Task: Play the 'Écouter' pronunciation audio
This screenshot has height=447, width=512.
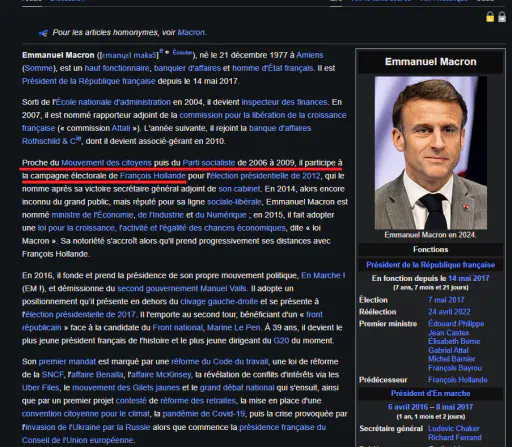Action: coord(182,52)
